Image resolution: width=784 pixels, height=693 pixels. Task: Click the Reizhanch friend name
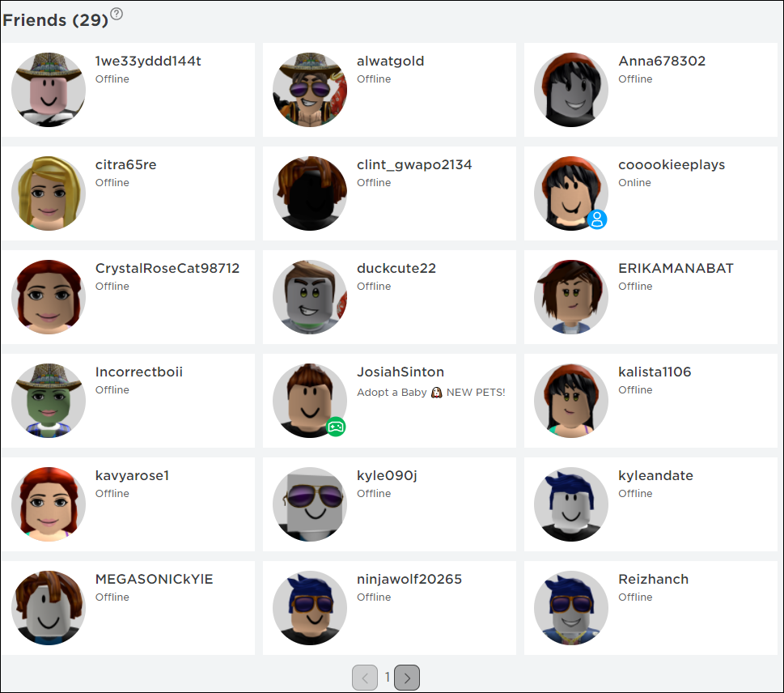[653, 579]
